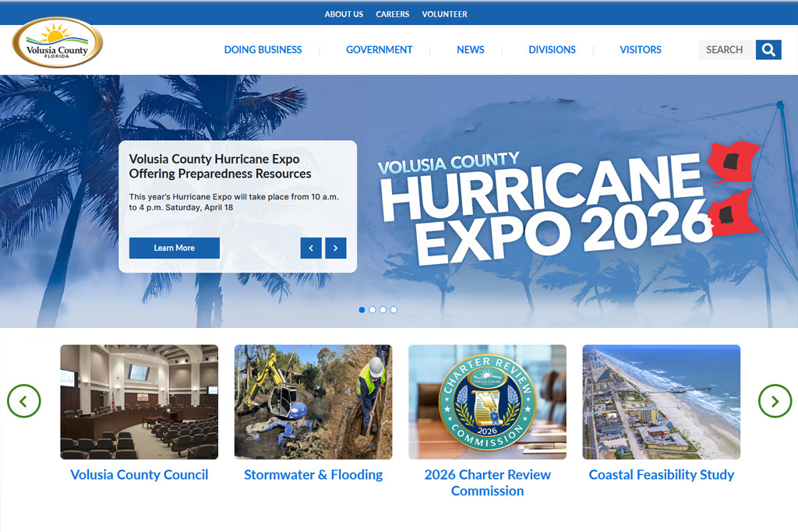Click the council chamber photo thumbnail

139,402
